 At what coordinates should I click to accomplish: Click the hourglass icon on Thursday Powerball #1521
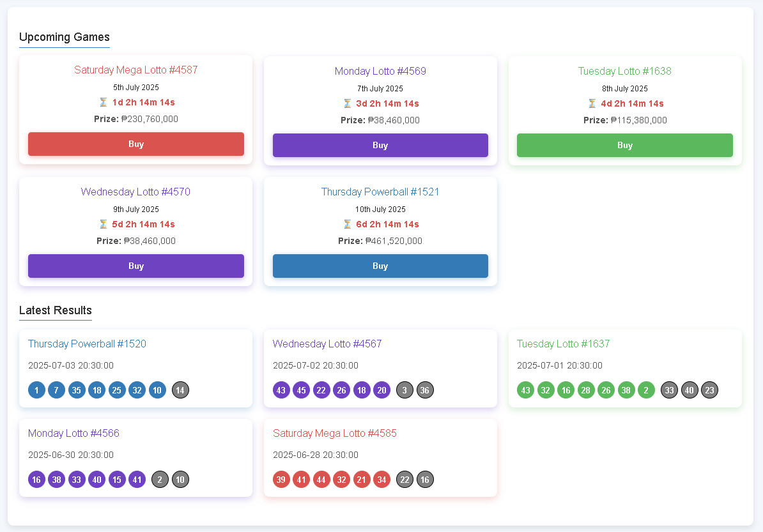coord(348,224)
